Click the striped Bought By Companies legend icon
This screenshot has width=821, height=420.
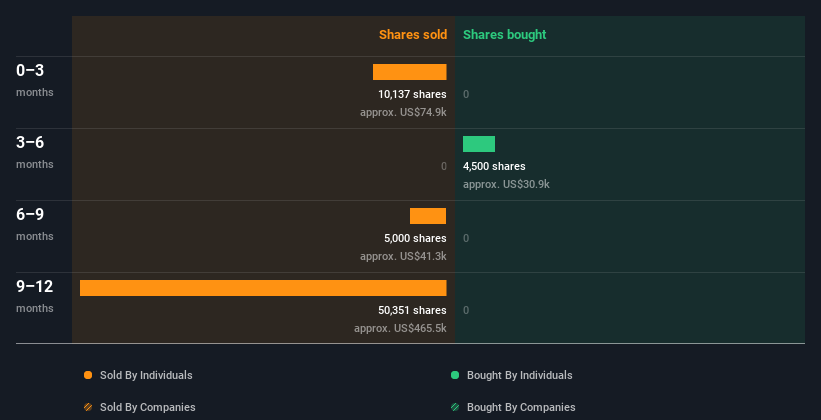click(455, 407)
